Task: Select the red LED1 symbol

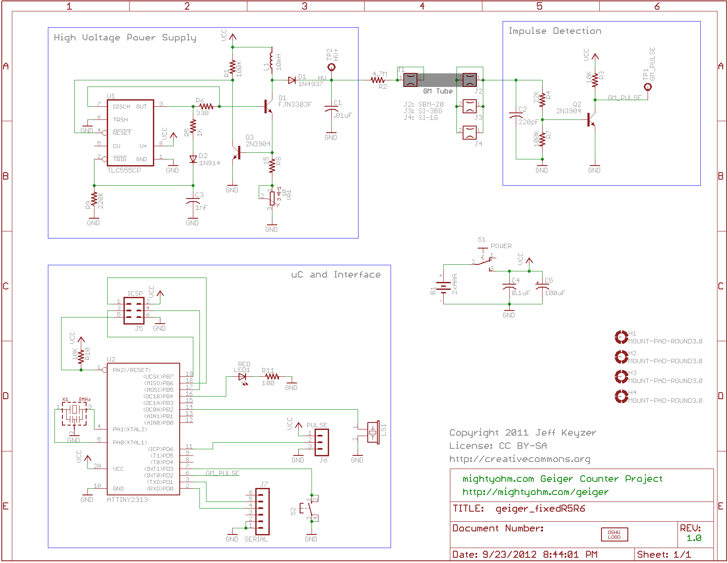Action: (x=242, y=377)
